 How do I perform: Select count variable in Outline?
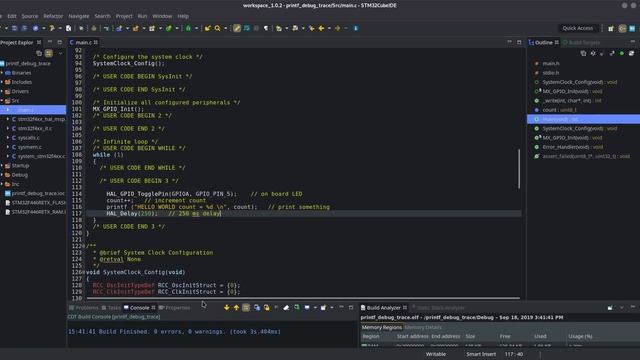click(555, 110)
